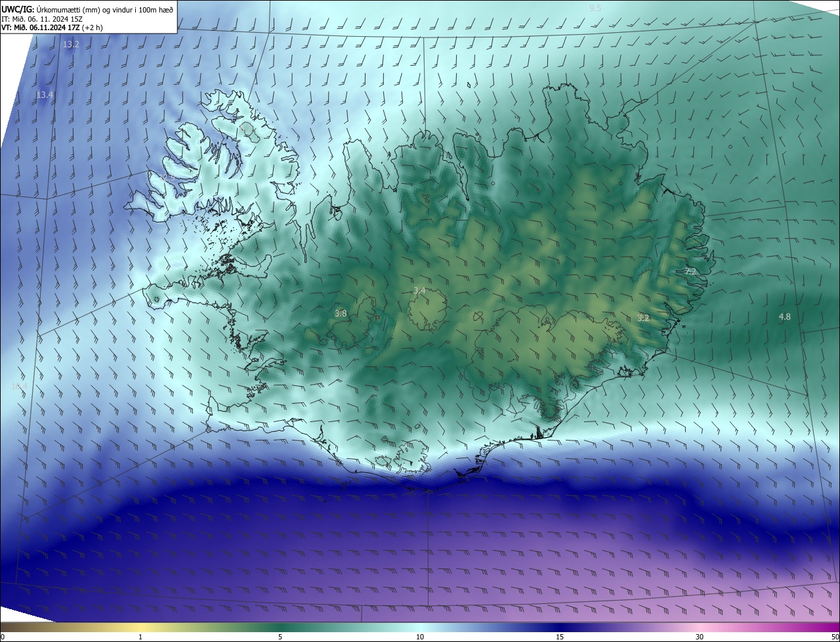Click the '50' tick on the colour scale
This screenshot has height=642, width=840.
[x=835, y=637]
